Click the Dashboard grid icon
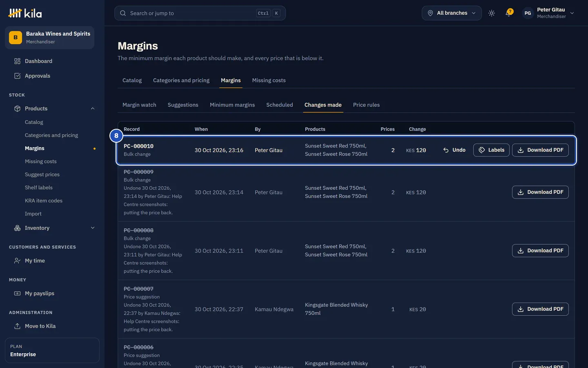This screenshot has height=368, width=588. [17, 61]
